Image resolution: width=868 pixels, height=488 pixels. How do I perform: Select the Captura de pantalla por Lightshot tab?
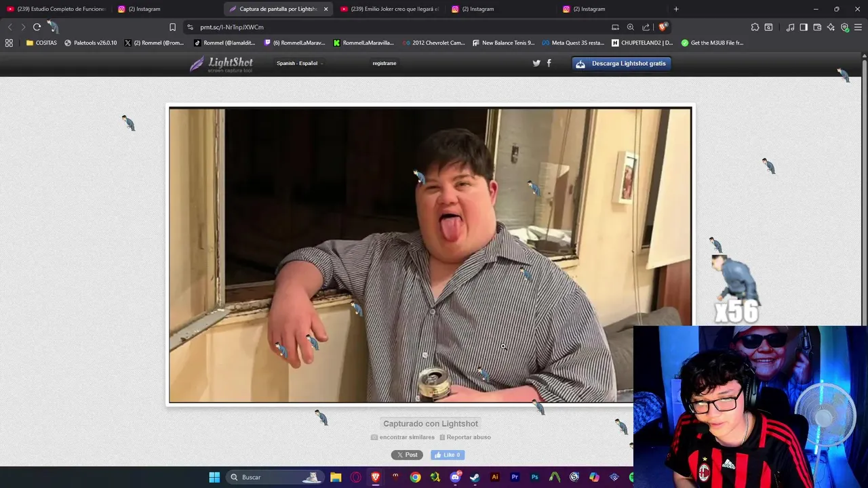point(278,9)
